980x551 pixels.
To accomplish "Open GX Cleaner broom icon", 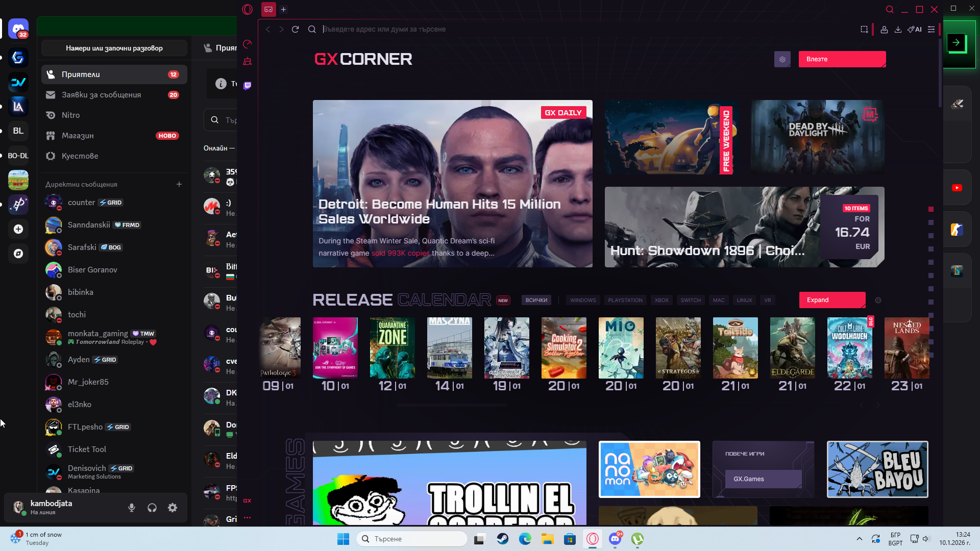I will tap(248, 62).
